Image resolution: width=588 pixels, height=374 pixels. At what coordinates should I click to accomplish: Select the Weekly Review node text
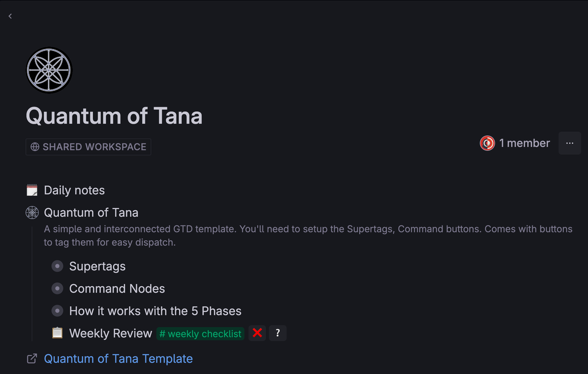coord(111,333)
